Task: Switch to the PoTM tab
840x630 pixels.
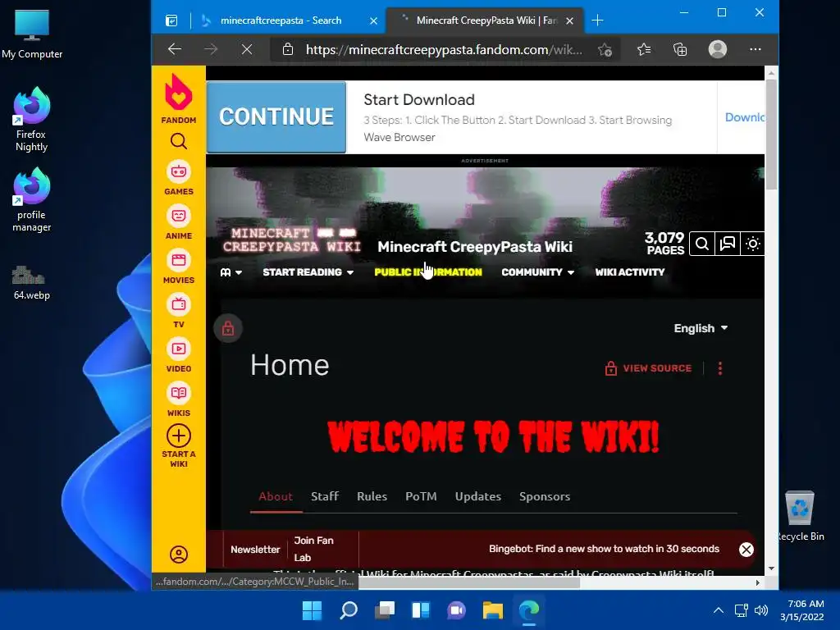Action: pyautogui.click(x=421, y=496)
